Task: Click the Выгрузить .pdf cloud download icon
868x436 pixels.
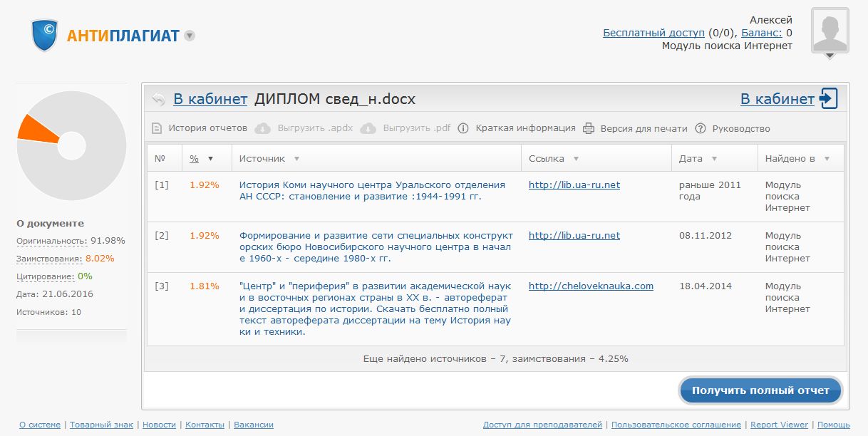Action: (x=368, y=129)
